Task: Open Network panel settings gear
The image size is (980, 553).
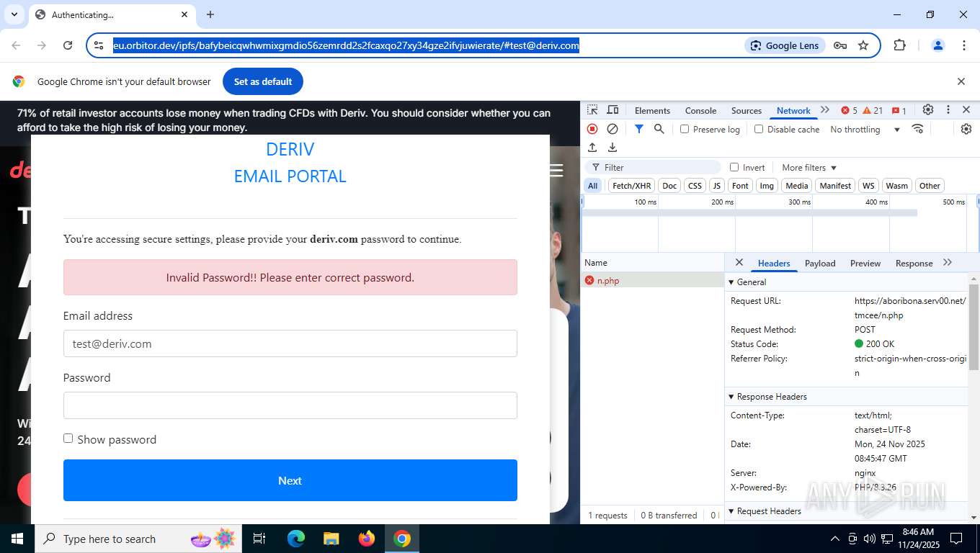Action: click(966, 129)
